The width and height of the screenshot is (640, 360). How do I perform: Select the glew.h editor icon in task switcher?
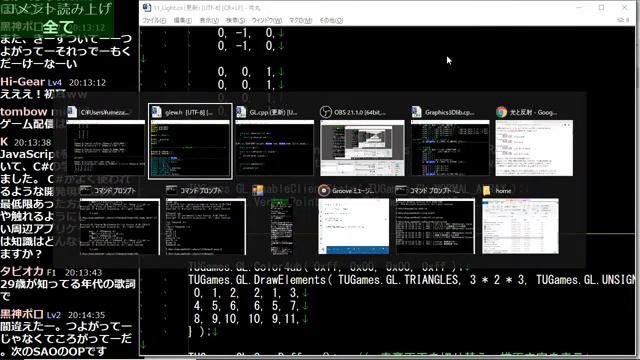point(157,112)
